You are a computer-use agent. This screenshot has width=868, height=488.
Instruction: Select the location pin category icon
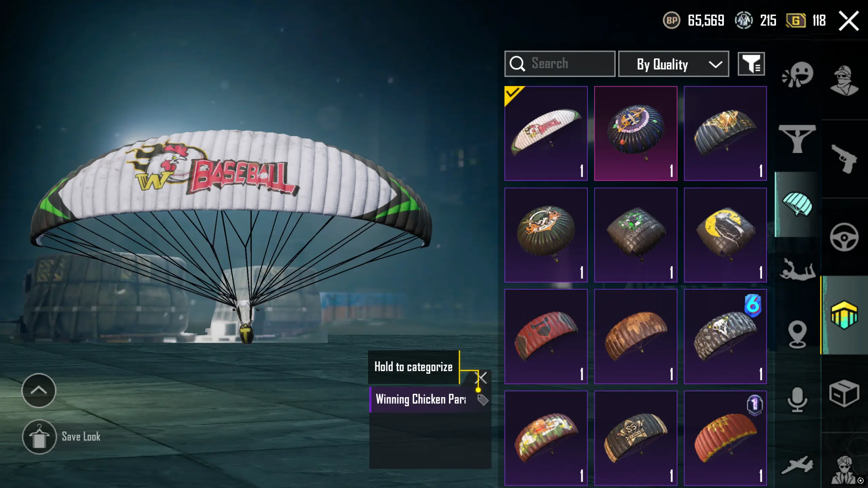797,334
